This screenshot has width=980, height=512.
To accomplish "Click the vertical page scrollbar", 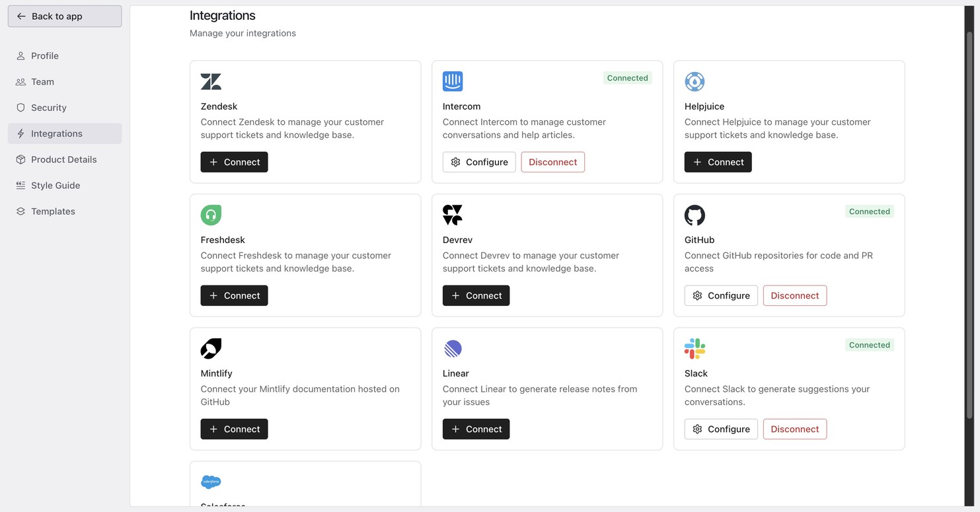I will pos(969,225).
